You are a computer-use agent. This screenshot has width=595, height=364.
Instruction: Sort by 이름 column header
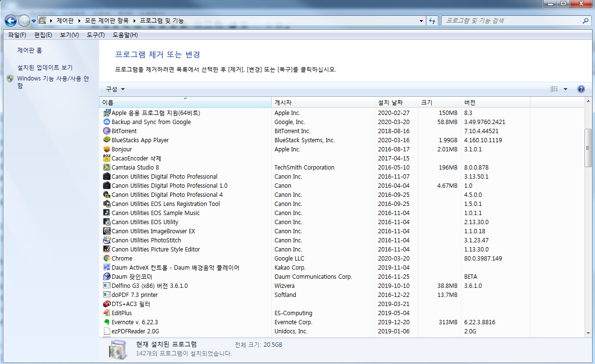(185, 103)
